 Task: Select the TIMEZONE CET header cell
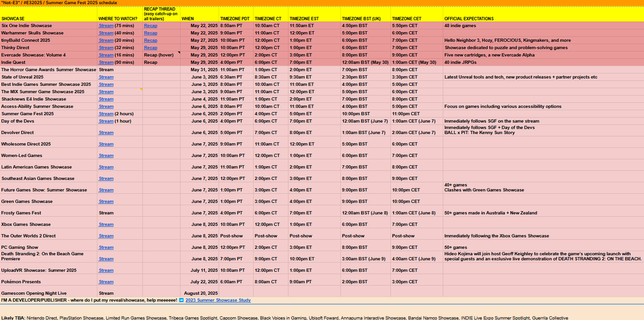416,14
